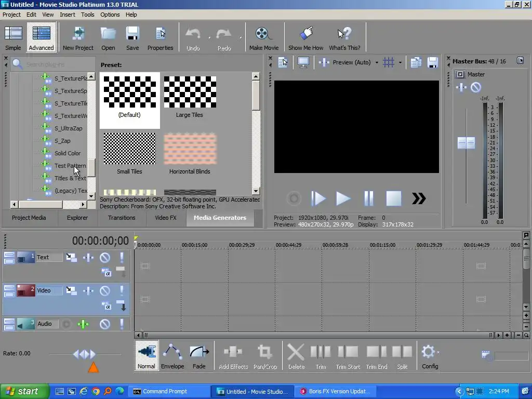Mute the Master bus output
532x399 pixels.
click(476, 87)
